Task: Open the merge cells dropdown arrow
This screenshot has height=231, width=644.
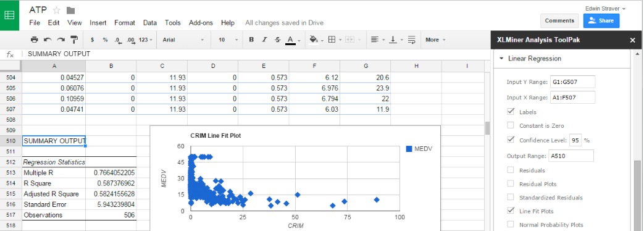Action: (359, 40)
